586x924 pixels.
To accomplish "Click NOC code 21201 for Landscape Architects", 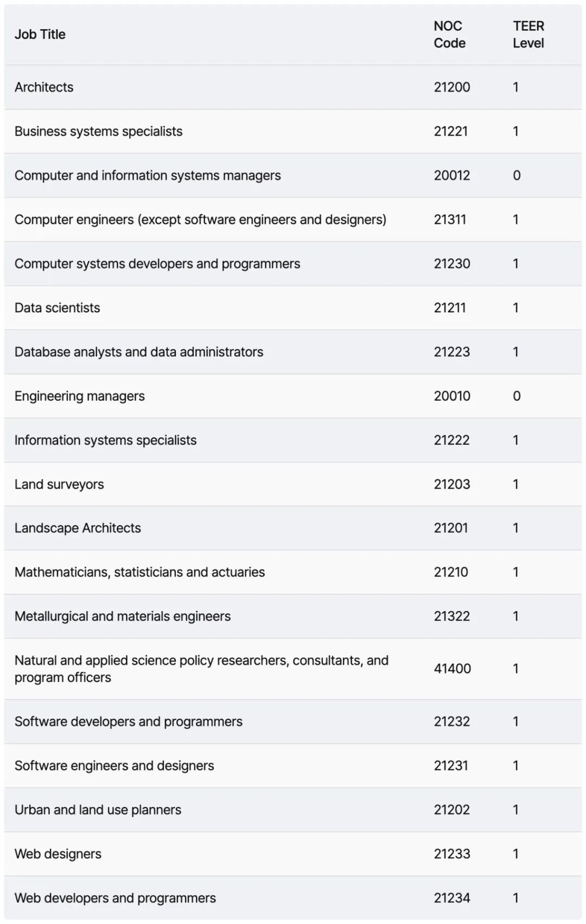I will tap(451, 528).
